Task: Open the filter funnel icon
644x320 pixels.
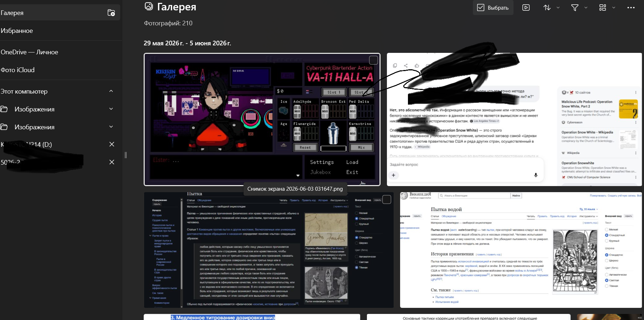Action: (575, 7)
